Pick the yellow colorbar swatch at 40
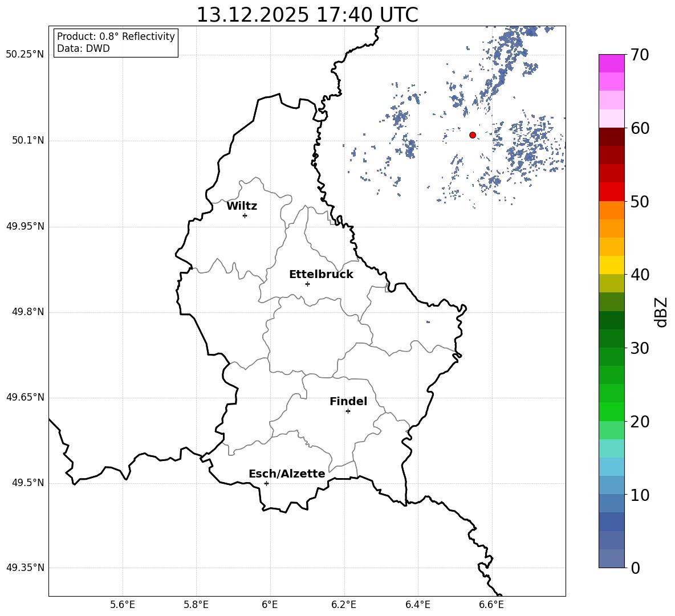This screenshot has height=616, width=675. (612, 265)
